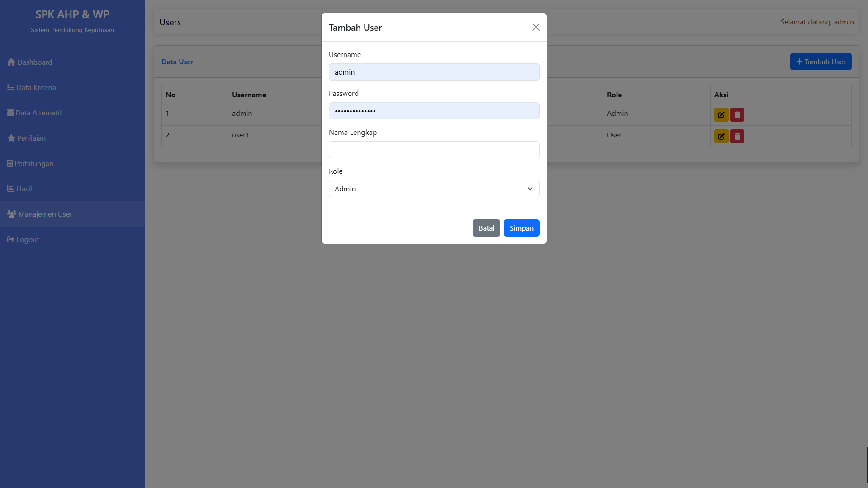868x488 pixels.
Task: Click the Data Kriteria list icon
Action: 11,87
